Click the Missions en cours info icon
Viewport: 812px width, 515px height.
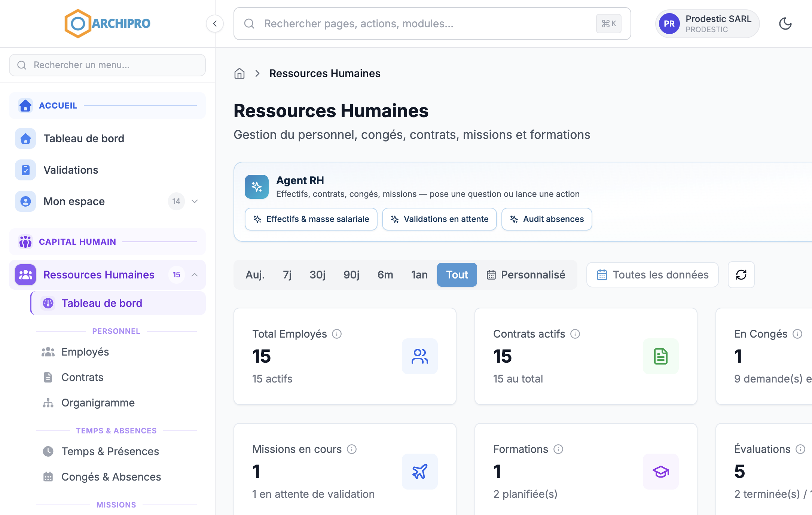pyautogui.click(x=352, y=449)
